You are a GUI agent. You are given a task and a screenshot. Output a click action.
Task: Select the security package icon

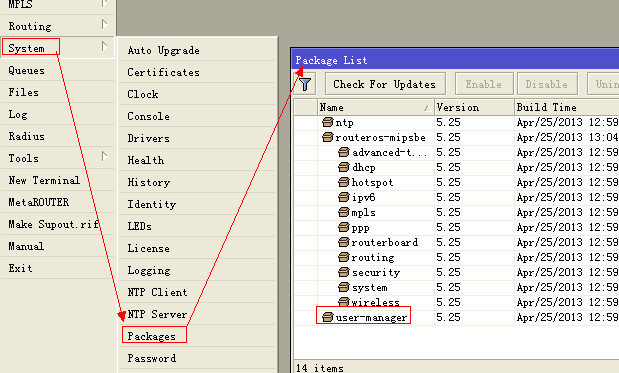344,272
